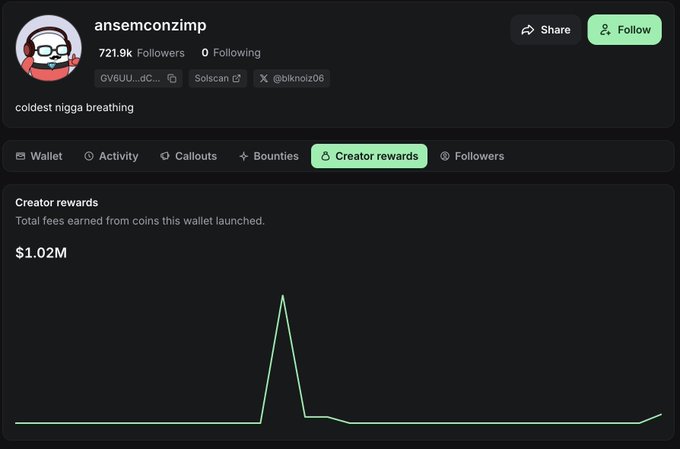Viewport: 680px width, 449px height.
Task: Select the Creator rewards tab
Action: pos(369,156)
